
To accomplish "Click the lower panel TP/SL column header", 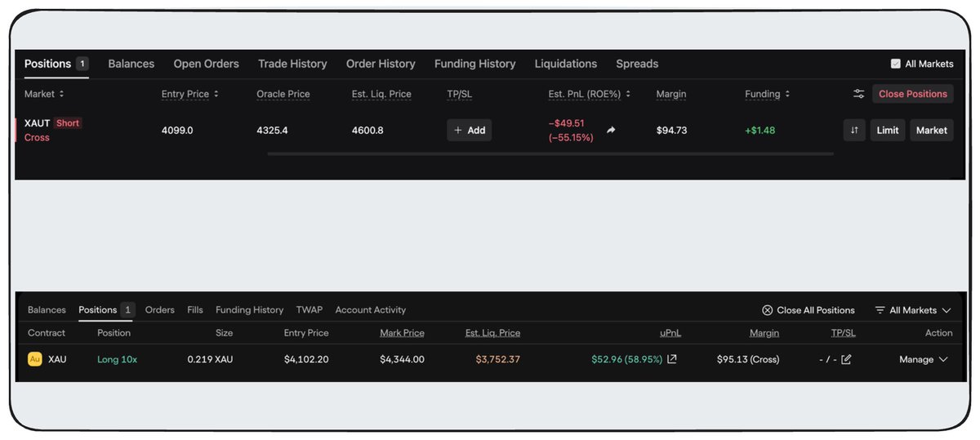I will pos(844,333).
